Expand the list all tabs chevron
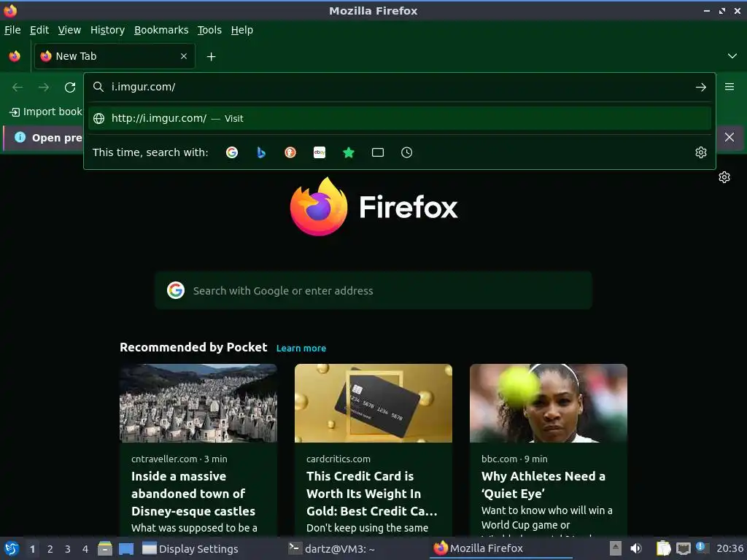This screenshot has height=560, width=747. pos(732,56)
